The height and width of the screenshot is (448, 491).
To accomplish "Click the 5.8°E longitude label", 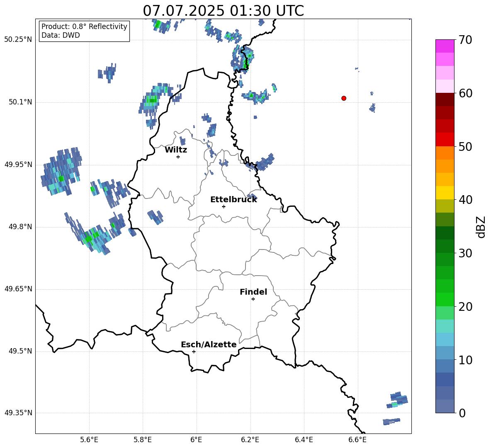I will tap(143, 440).
